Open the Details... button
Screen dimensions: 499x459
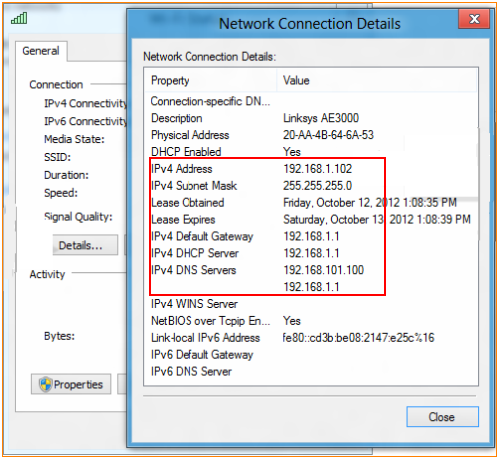tap(85, 245)
